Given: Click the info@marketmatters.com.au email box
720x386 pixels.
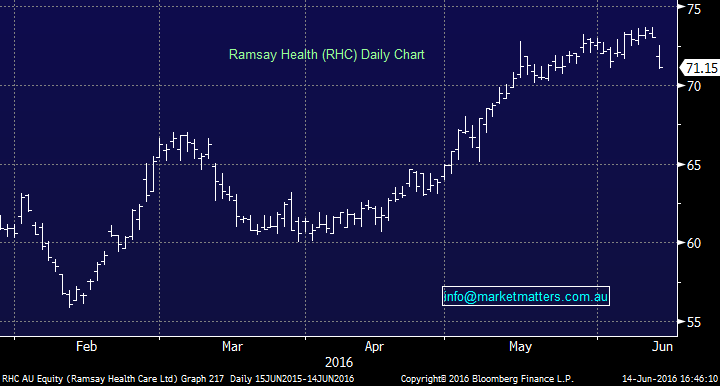Looking at the screenshot, I should pos(526,296).
